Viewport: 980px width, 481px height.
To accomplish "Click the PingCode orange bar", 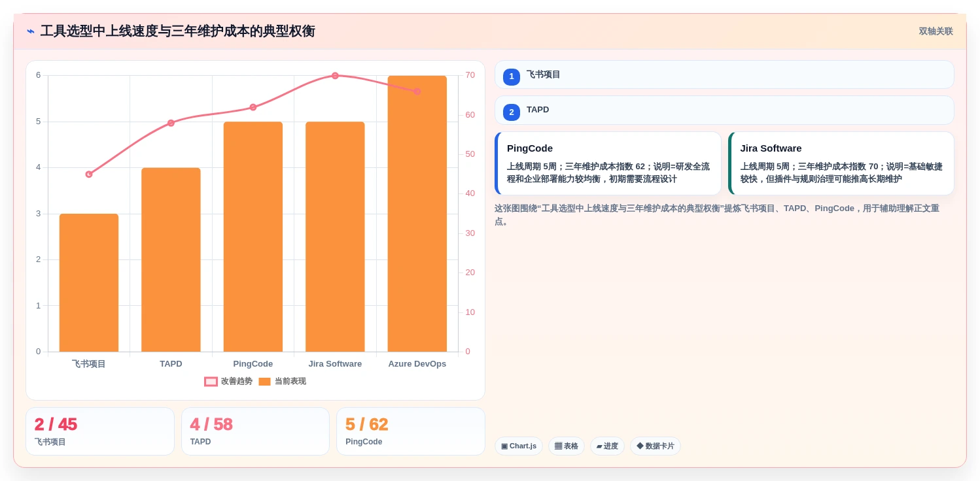I will click(x=253, y=237).
